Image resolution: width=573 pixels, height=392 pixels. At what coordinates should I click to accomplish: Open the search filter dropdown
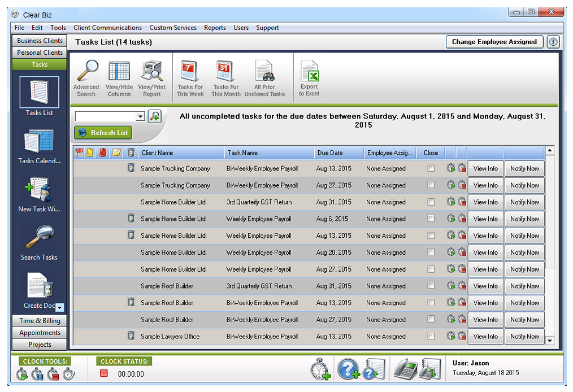click(x=140, y=116)
